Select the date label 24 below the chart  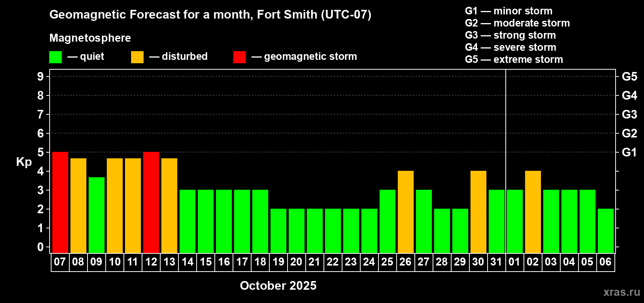coord(369,262)
